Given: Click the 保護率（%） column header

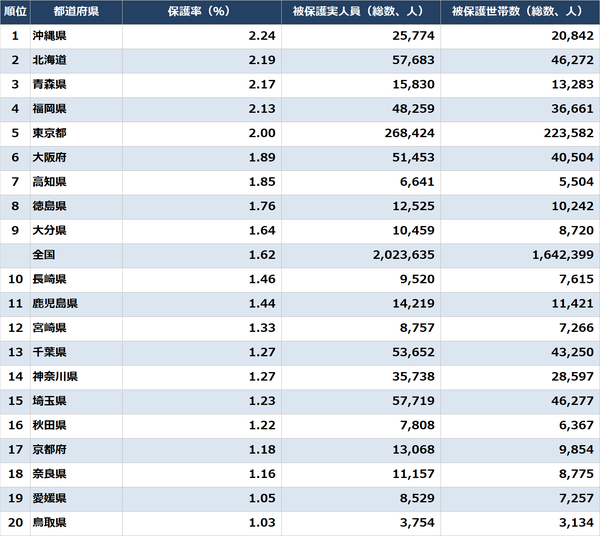Looking at the screenshot, I should [x=202, y=11].
